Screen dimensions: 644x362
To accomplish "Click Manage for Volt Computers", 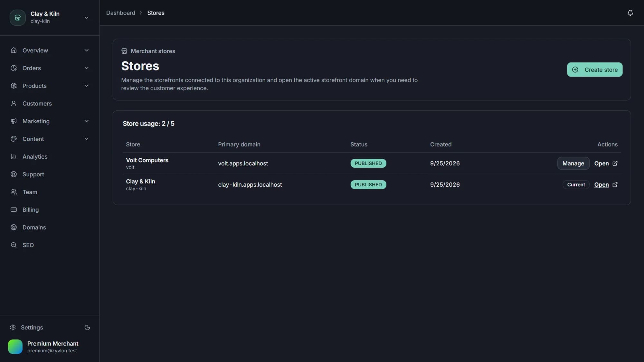I will [573, 163].
